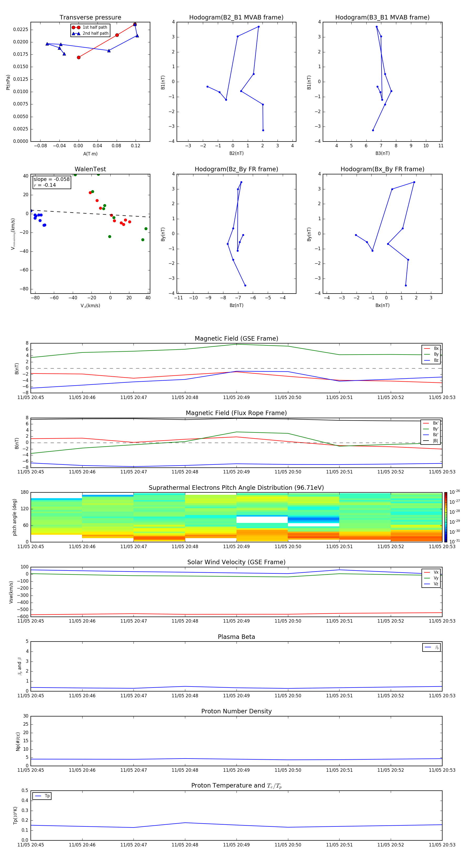The image size is (473, 868).
Task: Click the dashed fit line in the WalenTest plot
Action: (x=90, y=213)
